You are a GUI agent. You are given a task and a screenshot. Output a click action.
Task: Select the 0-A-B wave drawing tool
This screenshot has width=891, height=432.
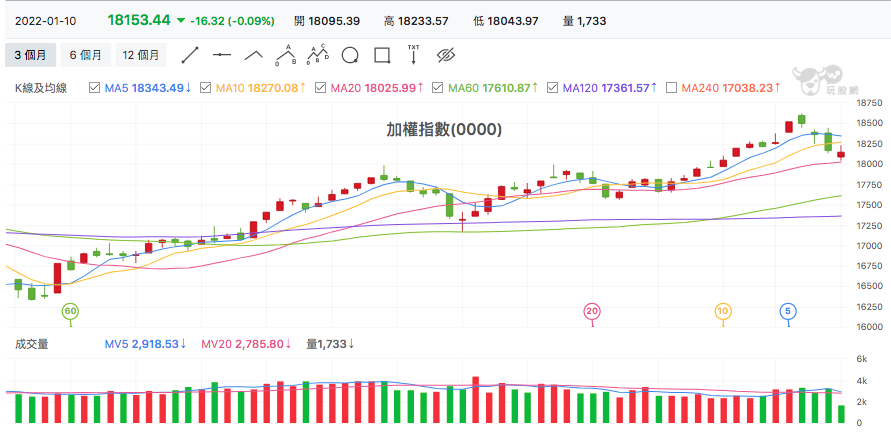tap(286, 55)
